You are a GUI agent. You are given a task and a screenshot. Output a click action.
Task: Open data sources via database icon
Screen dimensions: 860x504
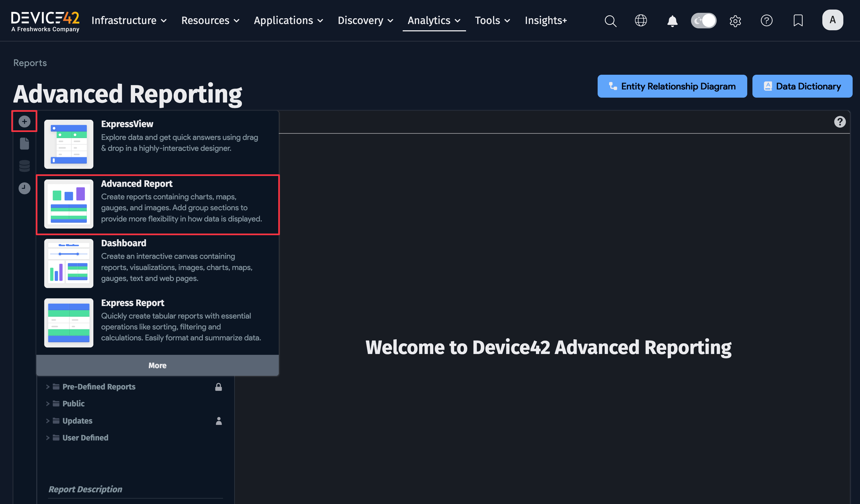coord(24,166)
